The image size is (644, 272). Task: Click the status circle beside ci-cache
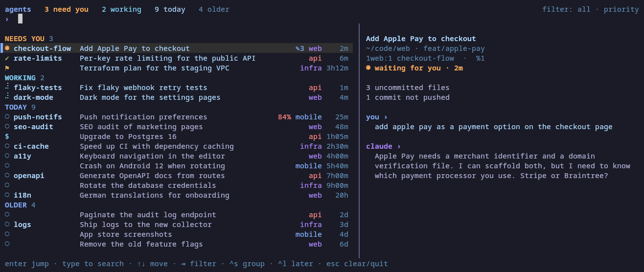click(7, 146)
